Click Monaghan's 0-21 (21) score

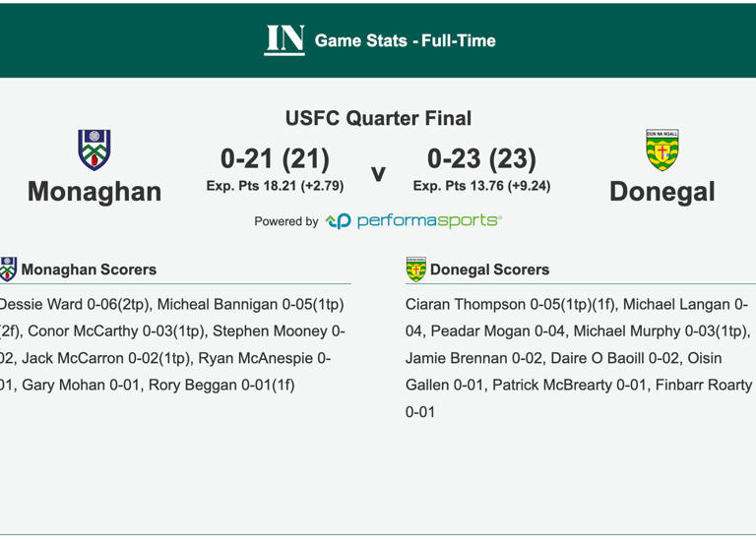point(275,159)
